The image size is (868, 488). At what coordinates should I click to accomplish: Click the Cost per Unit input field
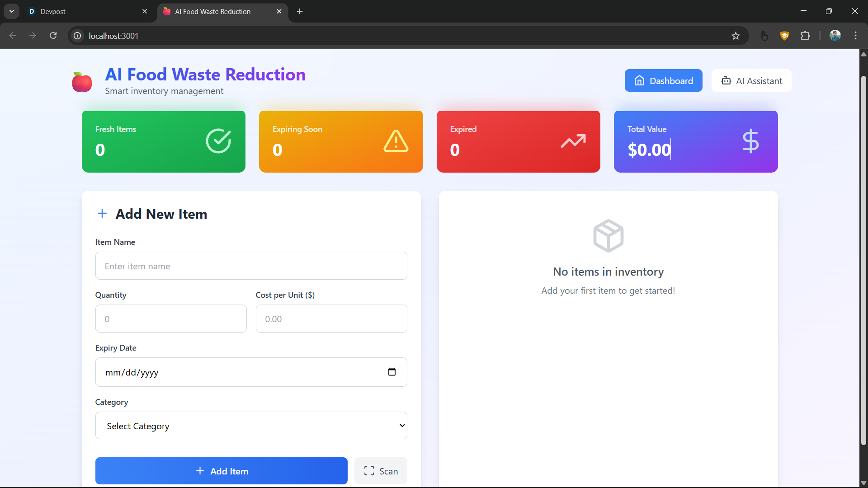pyautogui.click(x=331, y=319)
